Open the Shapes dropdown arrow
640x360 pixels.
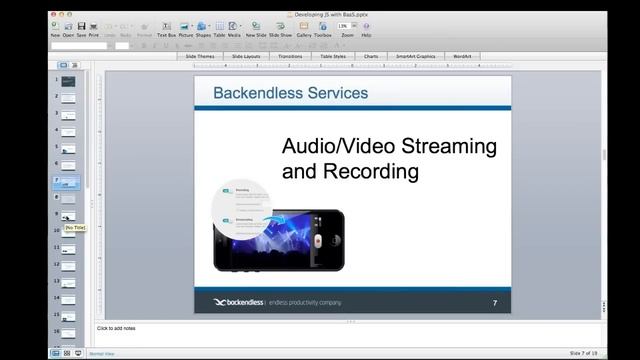pyautogui.click(x=209, y=26)
